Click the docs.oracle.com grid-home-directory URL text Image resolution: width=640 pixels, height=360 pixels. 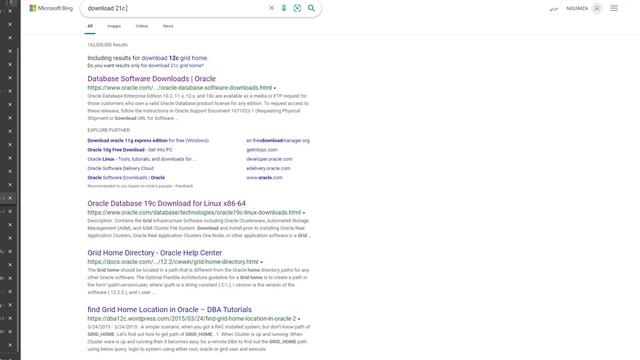173,262
